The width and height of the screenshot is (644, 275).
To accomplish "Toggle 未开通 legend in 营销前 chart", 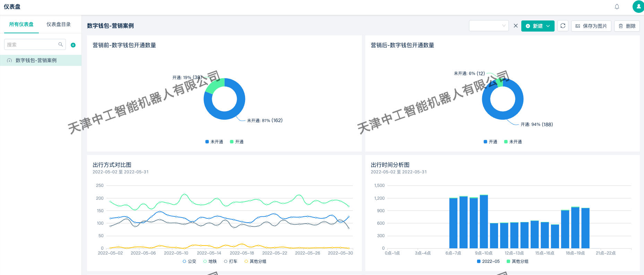I will tap(214, 142).
